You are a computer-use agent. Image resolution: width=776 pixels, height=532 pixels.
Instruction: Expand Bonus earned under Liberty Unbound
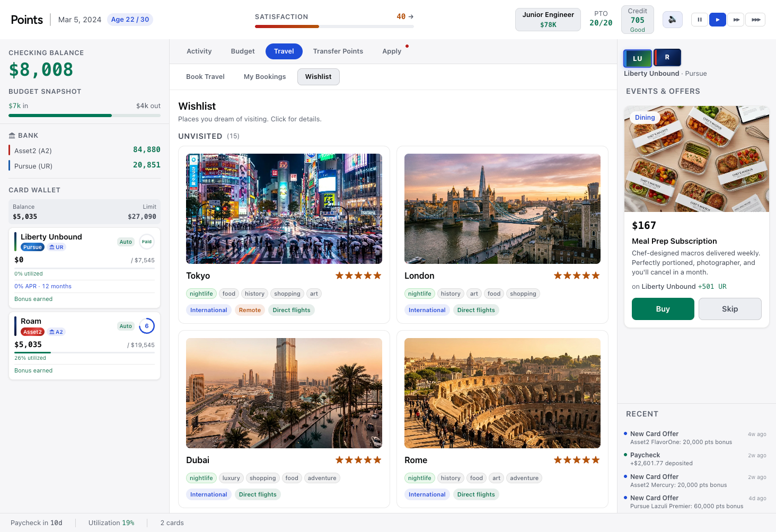point(33,299)
